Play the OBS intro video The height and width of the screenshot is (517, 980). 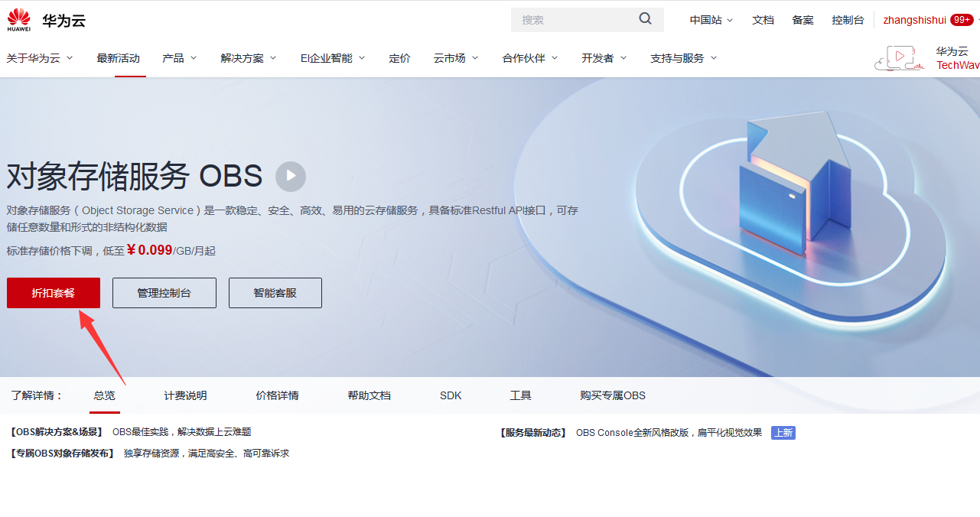coord(291,177)
